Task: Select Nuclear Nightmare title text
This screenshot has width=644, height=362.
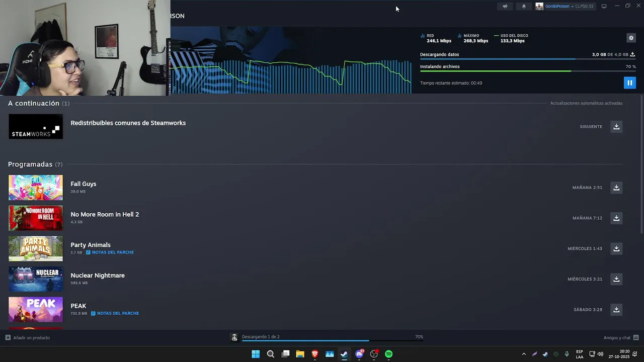Action: click(98, 276)
